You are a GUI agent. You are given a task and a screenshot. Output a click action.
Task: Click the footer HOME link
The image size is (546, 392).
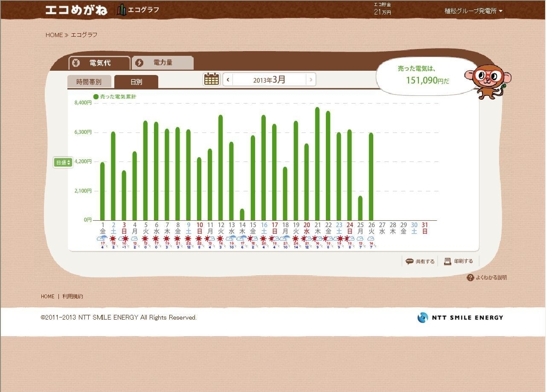[x=48, y=297]
